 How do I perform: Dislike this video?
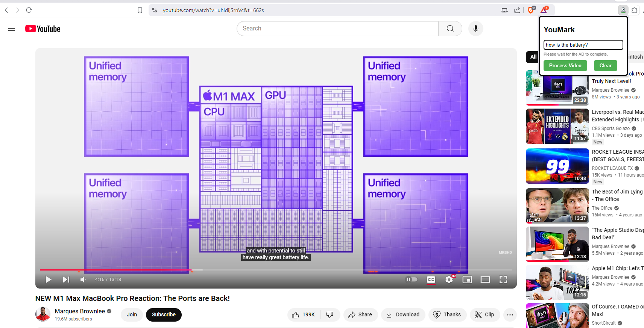pos(330,315)
